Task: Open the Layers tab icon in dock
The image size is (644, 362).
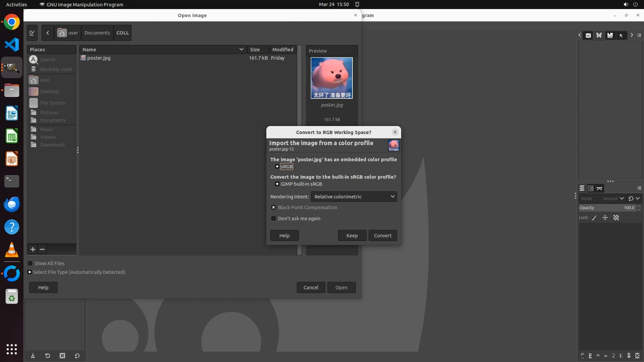Action: [x=582, y=188]
